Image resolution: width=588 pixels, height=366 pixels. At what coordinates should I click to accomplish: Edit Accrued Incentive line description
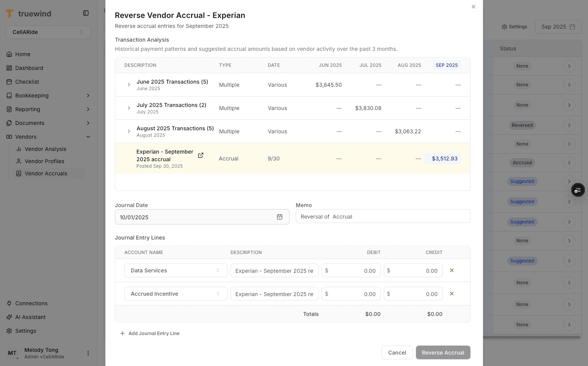click(274, 294)
